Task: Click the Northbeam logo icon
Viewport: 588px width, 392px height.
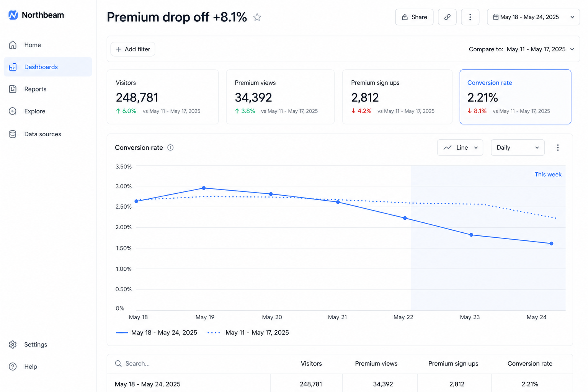Action: [x=13, y=15]
